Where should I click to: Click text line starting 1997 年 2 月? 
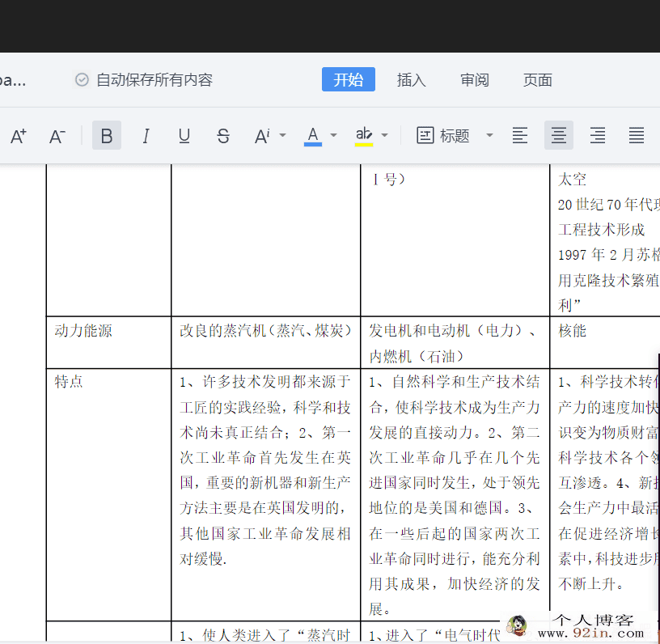tap(609, 255)
